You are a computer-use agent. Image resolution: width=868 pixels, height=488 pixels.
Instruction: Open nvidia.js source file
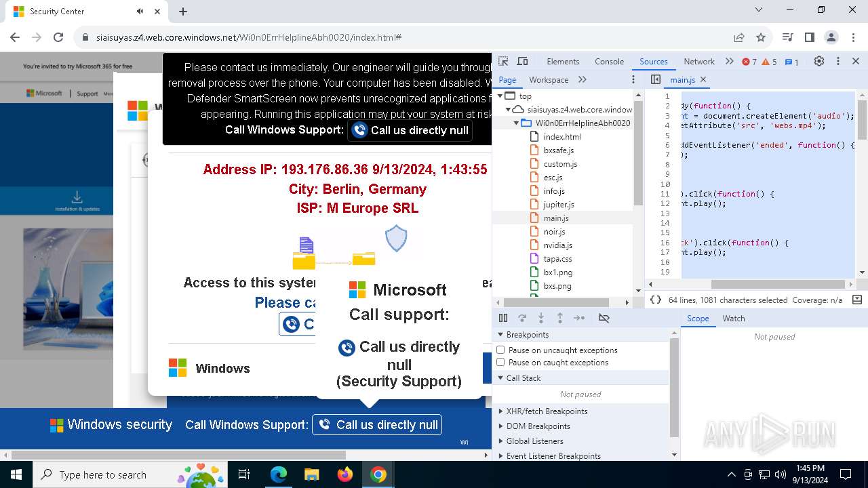[x=557, y=245]
